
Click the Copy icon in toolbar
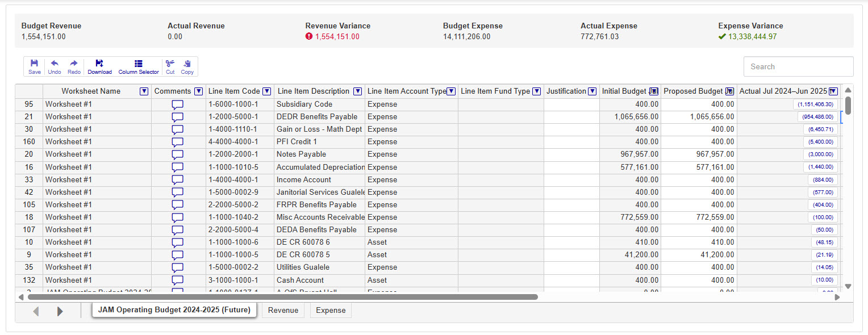tap(187, 66)
